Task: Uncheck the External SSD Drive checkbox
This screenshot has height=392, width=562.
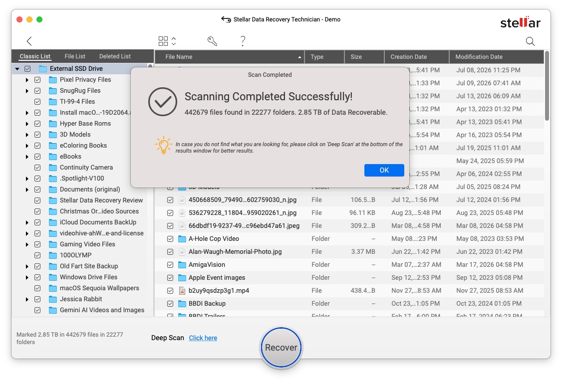Action: point(27,69)
